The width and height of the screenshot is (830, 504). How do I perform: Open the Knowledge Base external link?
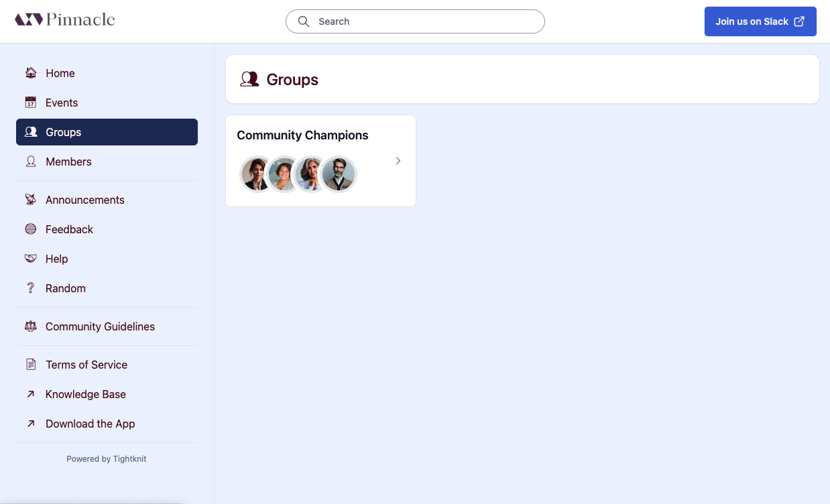(x=85, y=394)
